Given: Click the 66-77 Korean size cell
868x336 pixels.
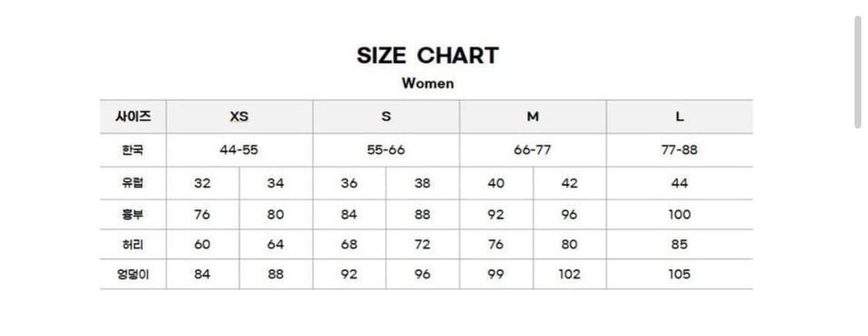Looking at the screenshot, I should click(532, 150).
